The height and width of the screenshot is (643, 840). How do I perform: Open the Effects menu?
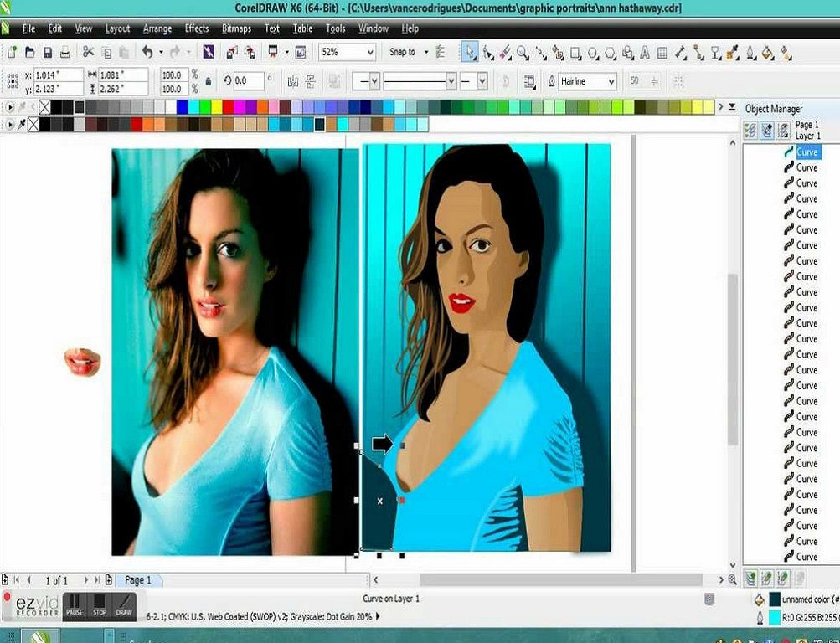(x=197, y=28)
